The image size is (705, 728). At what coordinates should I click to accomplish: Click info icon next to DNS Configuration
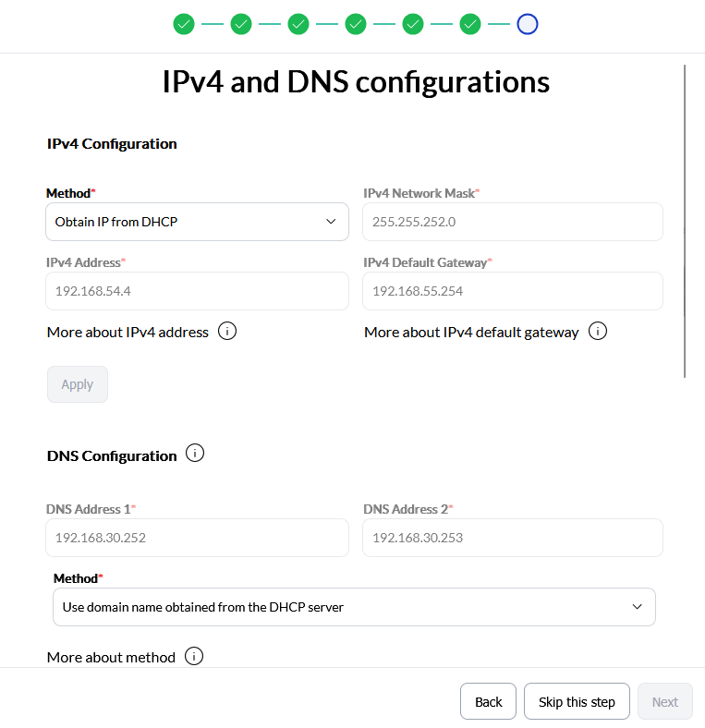(x=195, y=454)
